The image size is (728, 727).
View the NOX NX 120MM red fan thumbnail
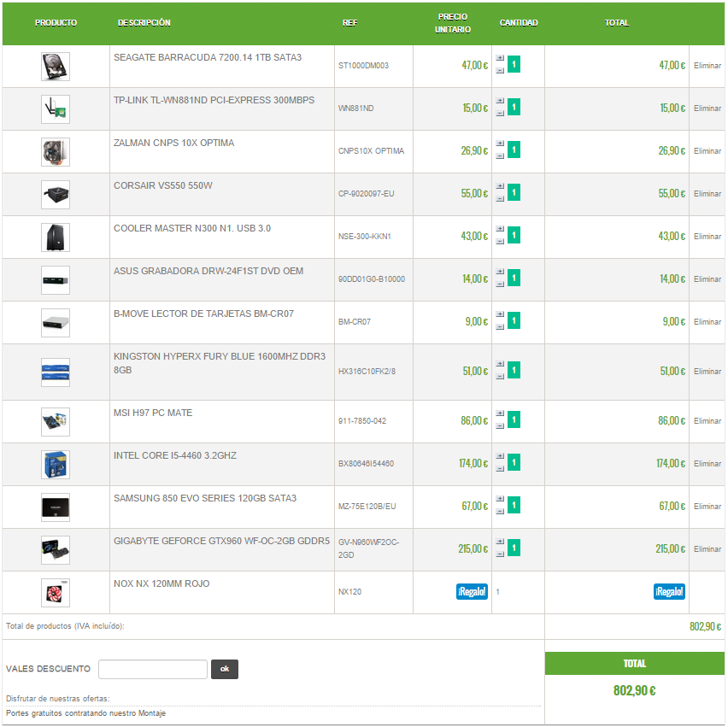[56, 593]
